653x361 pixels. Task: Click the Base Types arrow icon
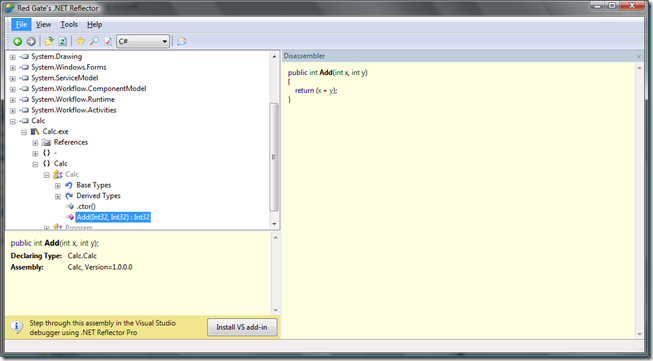click(x=69, y=185)
